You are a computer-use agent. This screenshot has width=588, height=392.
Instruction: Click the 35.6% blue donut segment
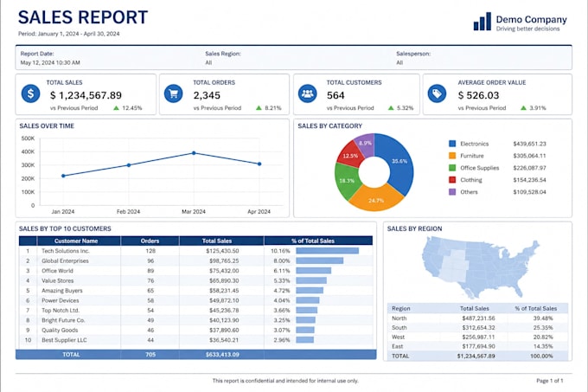399,161
